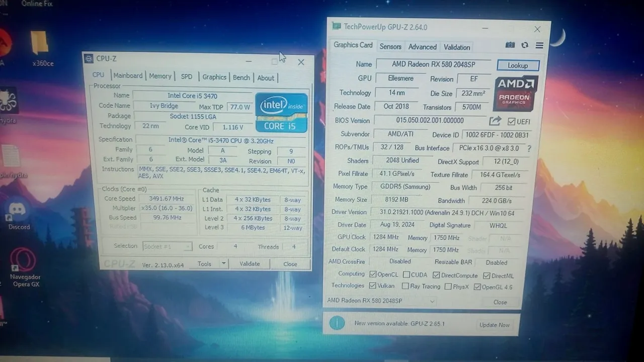Click the Level 3 cache 6 MBytes value

(252, 227)
